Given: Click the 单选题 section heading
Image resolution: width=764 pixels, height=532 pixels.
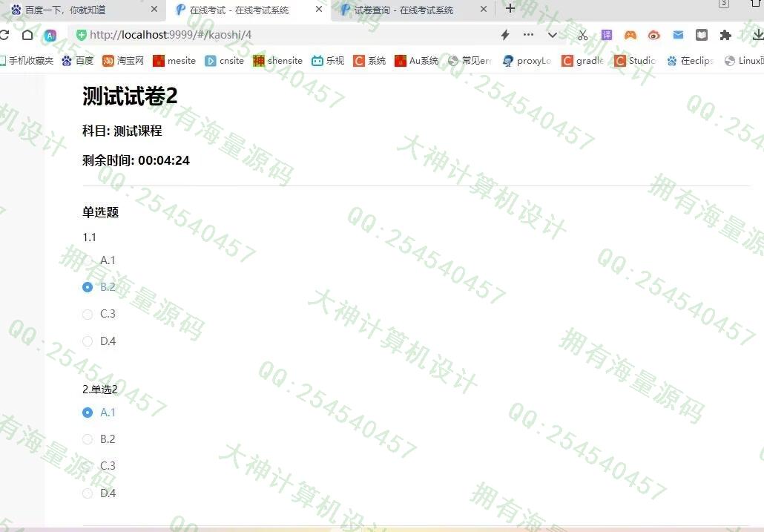Looking at the screenshot, I should (x=100, y=212).
